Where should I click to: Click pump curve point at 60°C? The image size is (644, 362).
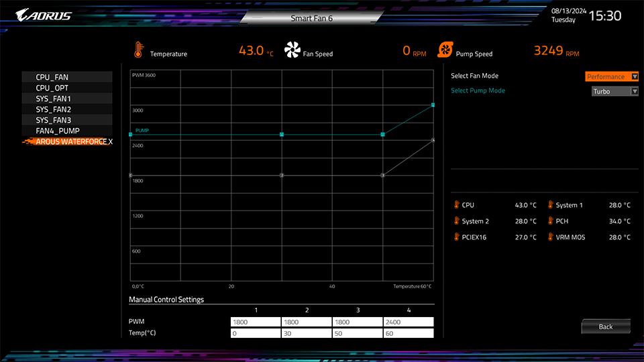433,105
